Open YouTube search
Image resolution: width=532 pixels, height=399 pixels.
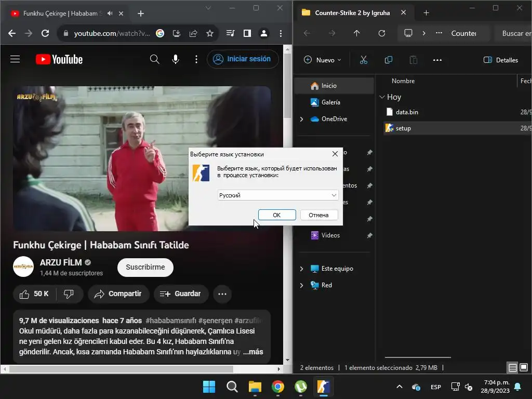click(x=154, y=59)
